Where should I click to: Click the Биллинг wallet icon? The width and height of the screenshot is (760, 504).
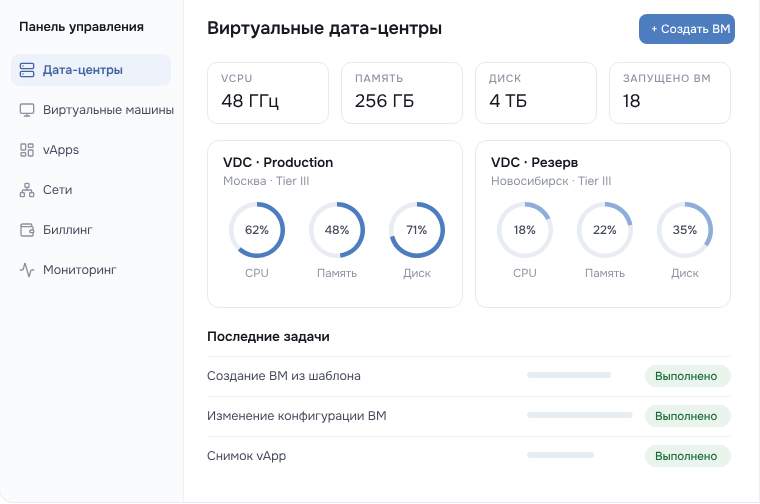coord(27,230)
